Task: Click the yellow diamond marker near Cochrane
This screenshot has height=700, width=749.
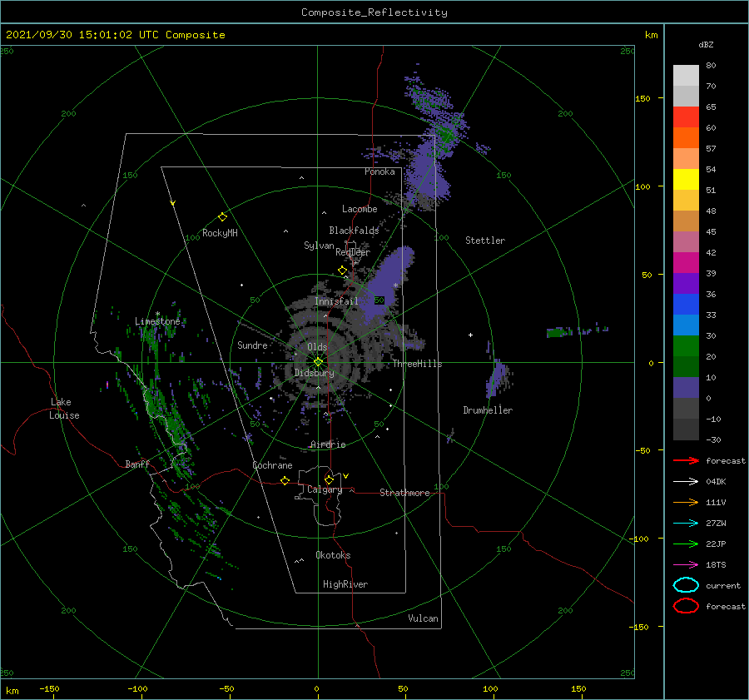Action: coord(285,481)
